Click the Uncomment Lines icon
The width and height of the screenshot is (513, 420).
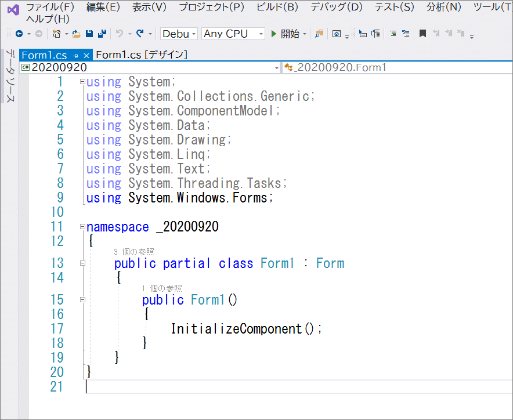[406, 34]
